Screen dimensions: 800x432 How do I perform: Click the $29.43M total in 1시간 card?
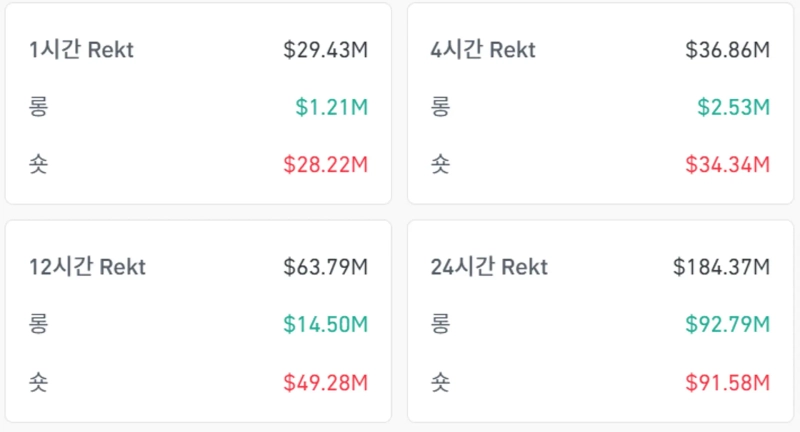point(325,50)
